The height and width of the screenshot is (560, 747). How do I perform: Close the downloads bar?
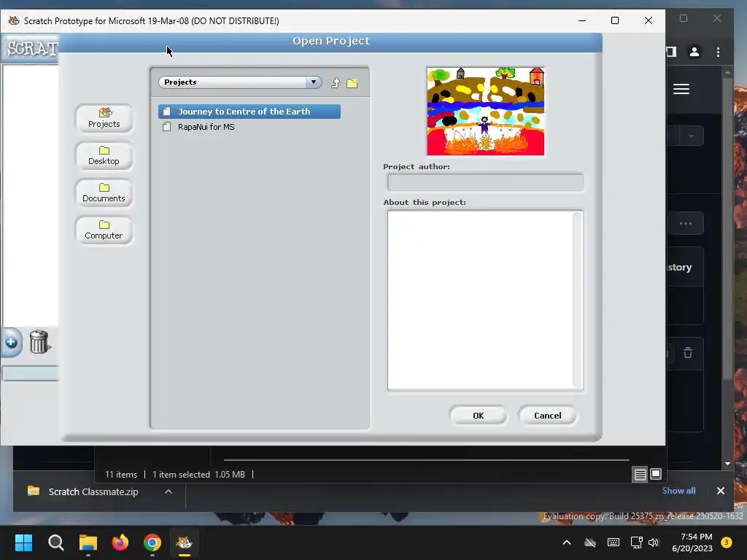click(x=720, y=491)
